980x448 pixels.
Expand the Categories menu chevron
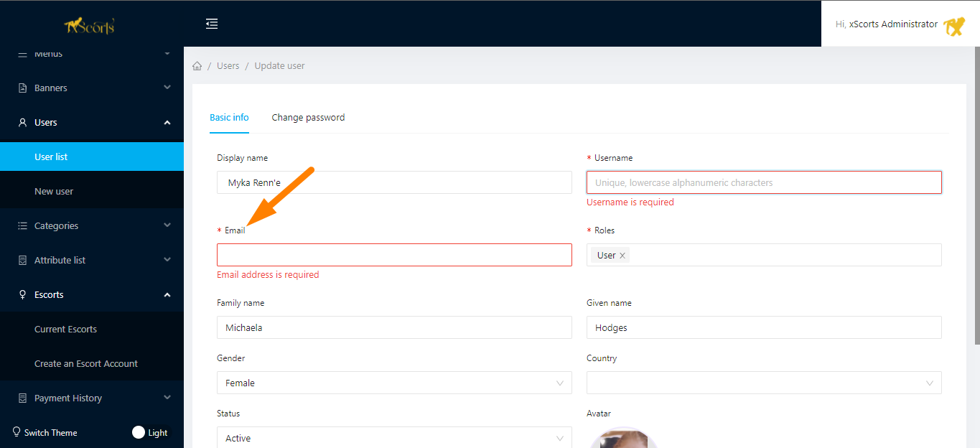(x=167, y=225)
